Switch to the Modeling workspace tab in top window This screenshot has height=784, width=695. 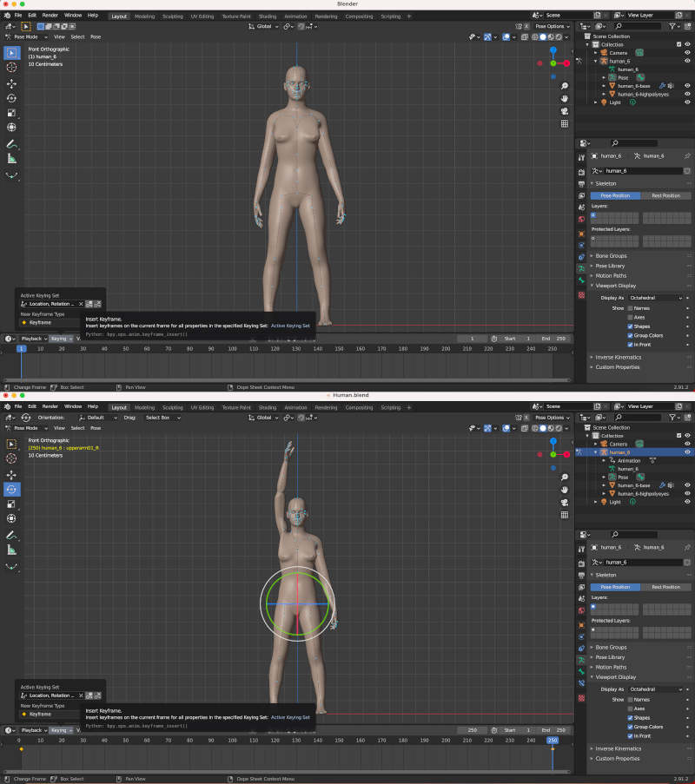click(x=144, y=16)
